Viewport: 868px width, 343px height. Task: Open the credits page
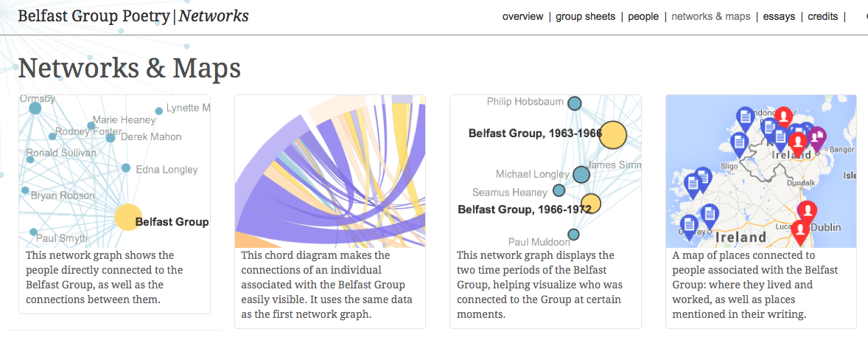pos(822,16)
